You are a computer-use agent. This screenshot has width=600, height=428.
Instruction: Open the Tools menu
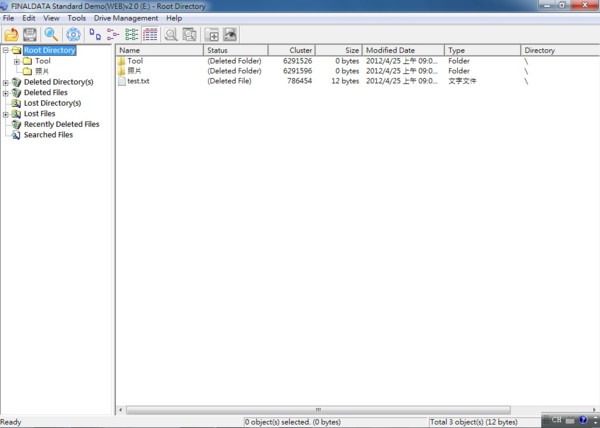76,18
